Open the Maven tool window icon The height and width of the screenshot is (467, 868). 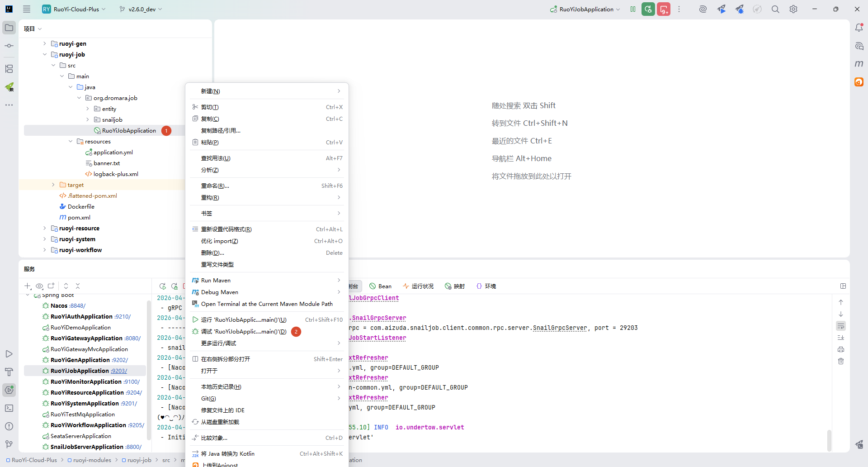click(859, 64)
